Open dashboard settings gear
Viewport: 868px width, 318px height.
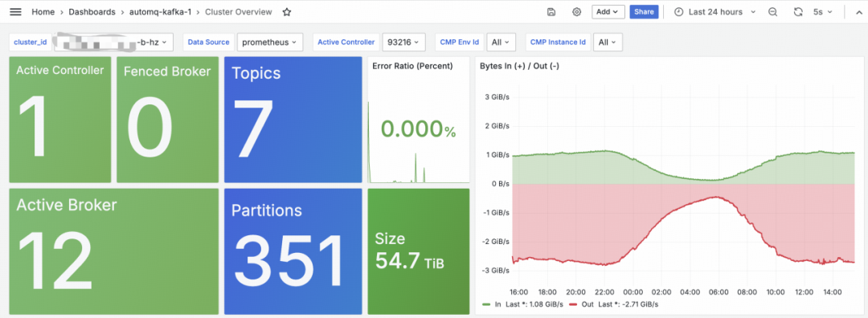[x=577, y=11]
